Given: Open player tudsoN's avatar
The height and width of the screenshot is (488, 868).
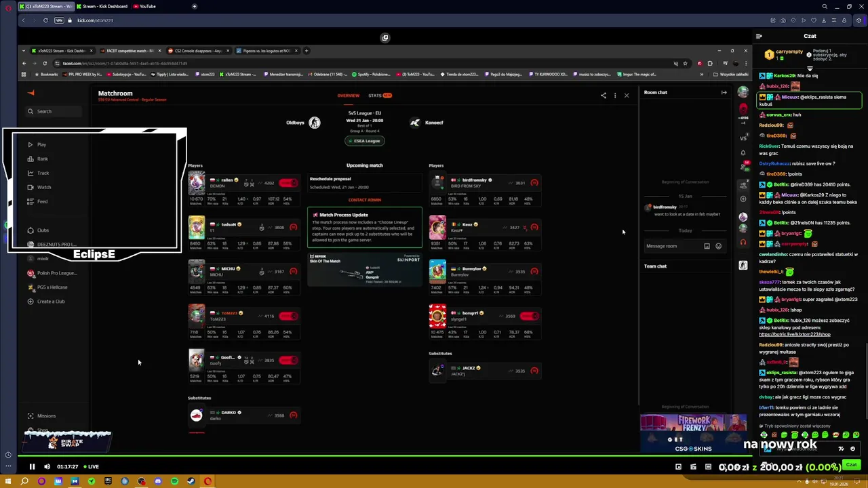Looking at the screenshot, I should click(197, 227).
